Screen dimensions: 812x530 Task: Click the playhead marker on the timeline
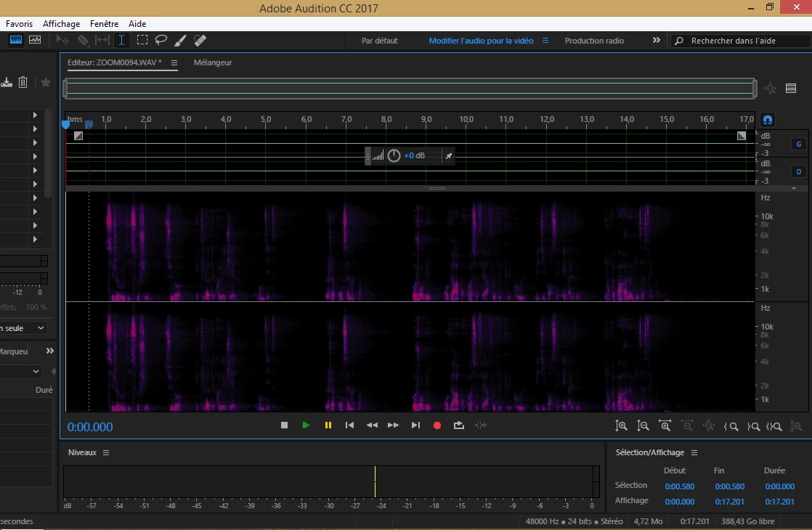66,124
